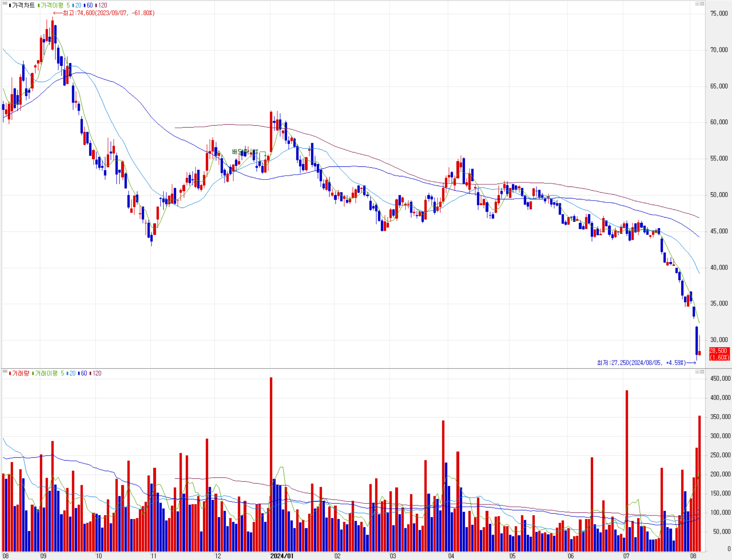Click the 최저 27,250 low price annotation
This screenshot has height=560, width=732.
point(641,363)
